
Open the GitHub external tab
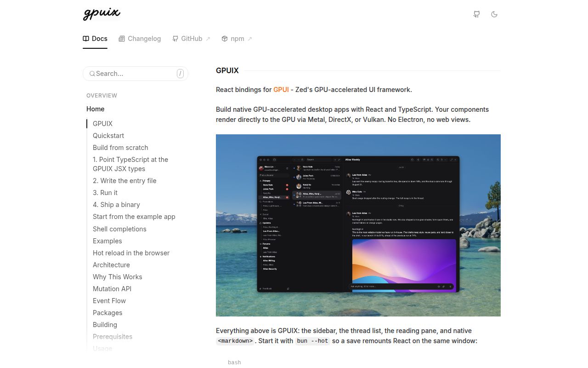coord(191,39)
